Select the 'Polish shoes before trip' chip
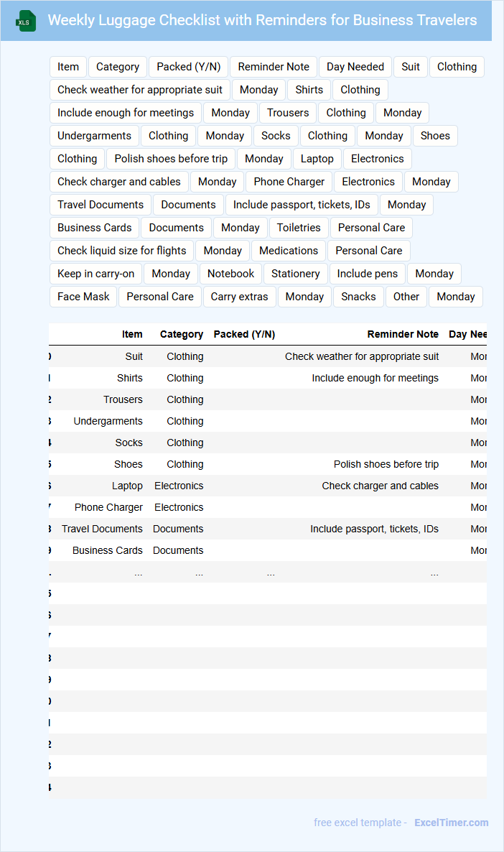This screenshot has width=504, height=852. (171, 159)
